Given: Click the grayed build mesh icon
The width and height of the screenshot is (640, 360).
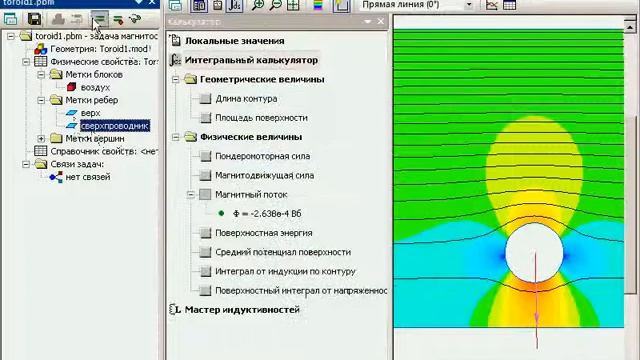Looking at the screenshot, I should coord(58,19).
